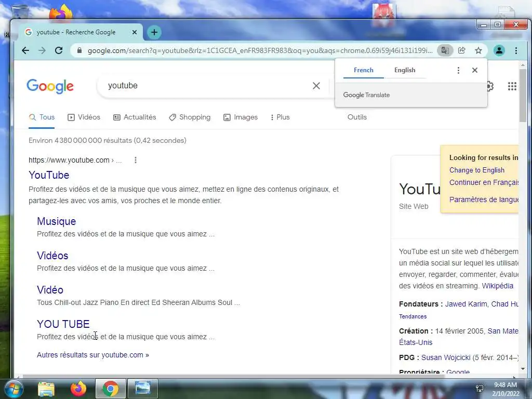Open the Musique sitelink
Screen dimensions: 532x399
click(56, 221)
